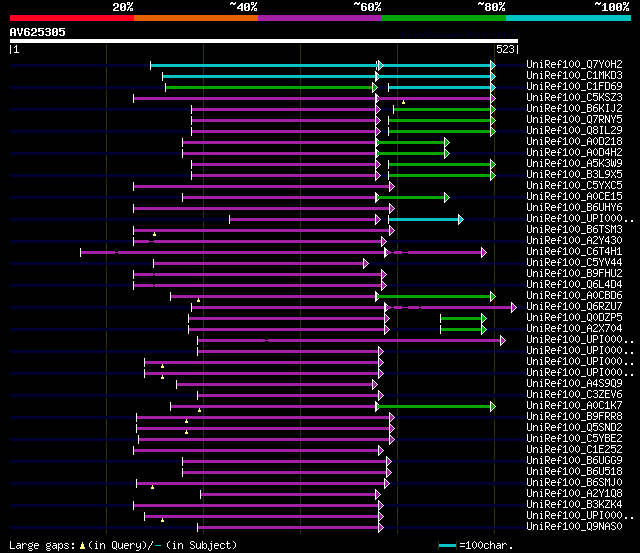This screenshot has height=553, width=640.
Task: Click on UniRef100_Q8IL29 text
Action: 574,131
